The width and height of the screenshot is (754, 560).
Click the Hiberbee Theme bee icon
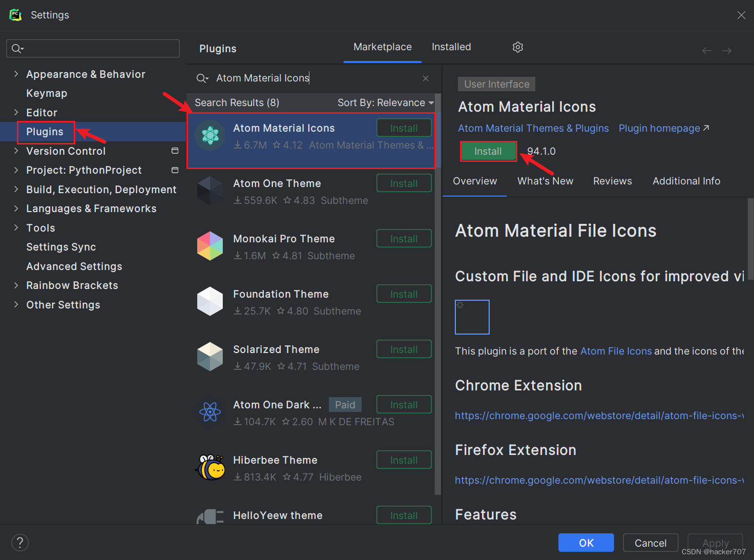click(x=210, y=467)
